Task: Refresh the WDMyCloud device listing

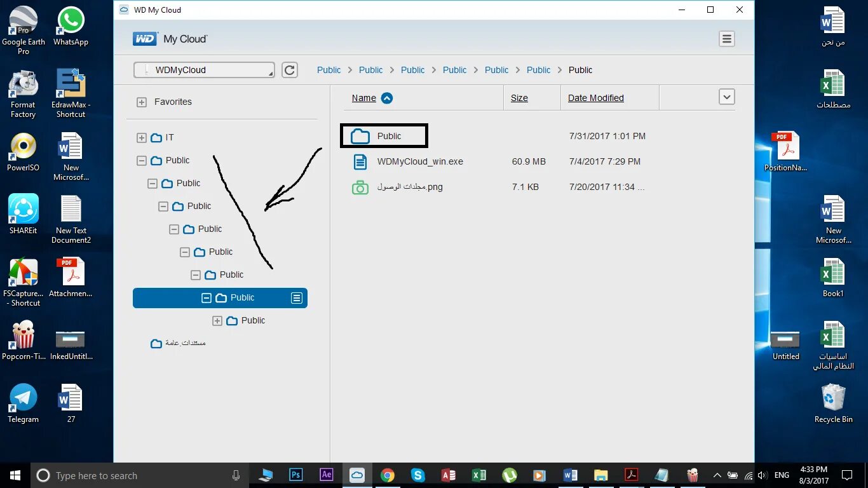Action: [290, 70]
